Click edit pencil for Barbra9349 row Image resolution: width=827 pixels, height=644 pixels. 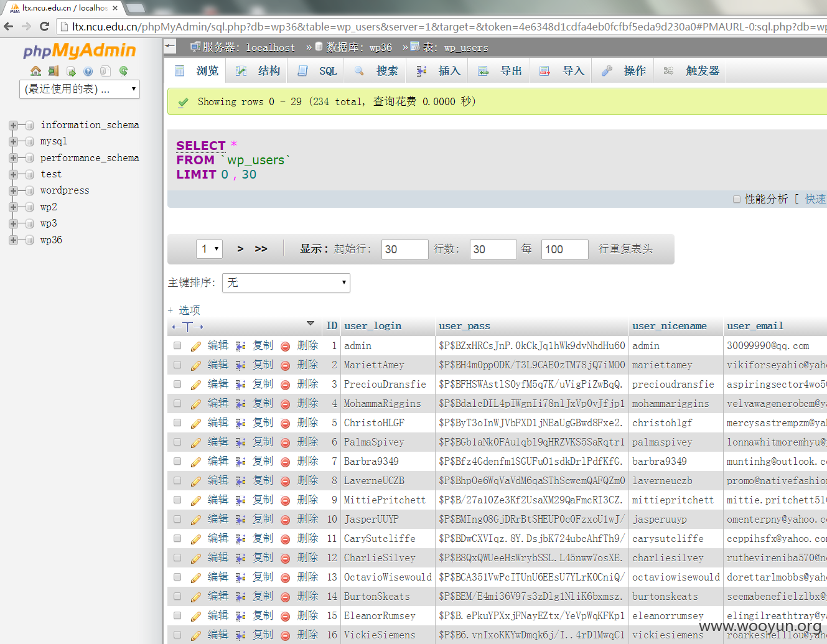coord(196,462)
